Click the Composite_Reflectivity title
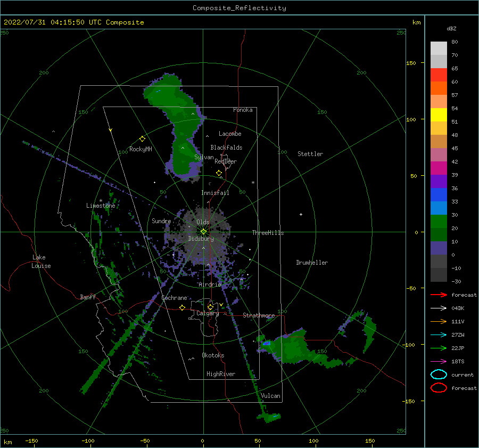Screen dimensions: 479x448 [240, 8]
